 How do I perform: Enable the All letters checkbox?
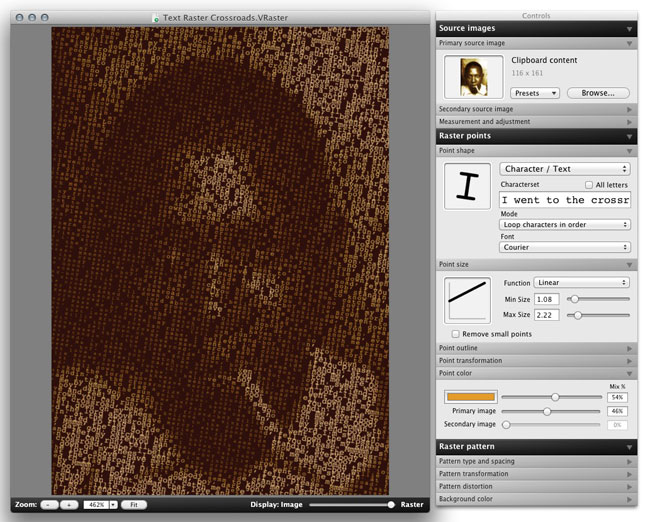[x=589, y=185]
